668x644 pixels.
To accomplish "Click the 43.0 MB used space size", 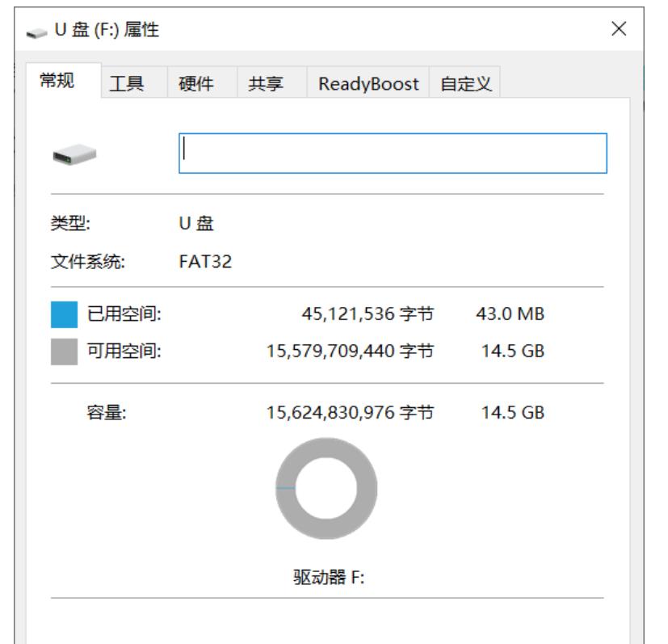I will (x=510, y=314).
